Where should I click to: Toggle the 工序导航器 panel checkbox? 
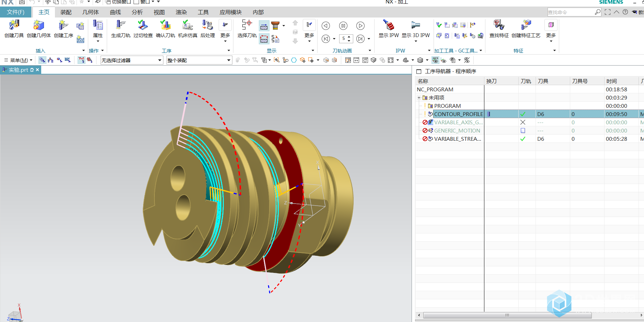point(418,71)
